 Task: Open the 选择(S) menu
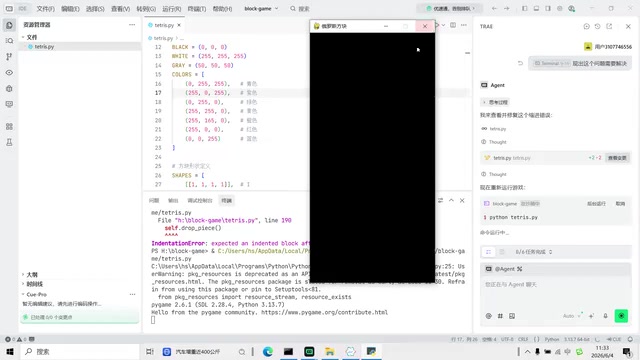coord(95,9)
